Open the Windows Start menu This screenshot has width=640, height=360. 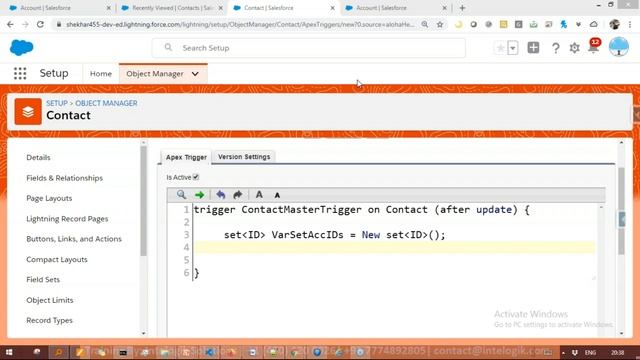(x=9, y=352)
